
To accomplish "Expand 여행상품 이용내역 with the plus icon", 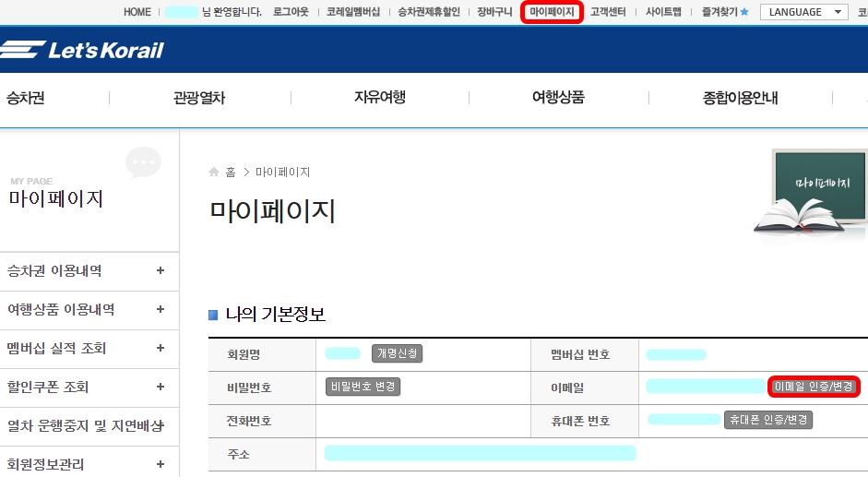I will (160, 309).
